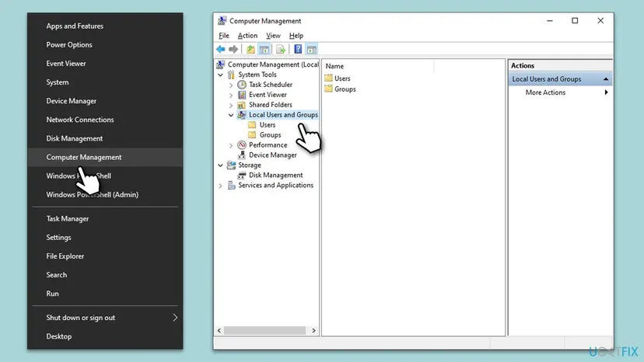Click Groups folder icon in tree

pos(252,135)
